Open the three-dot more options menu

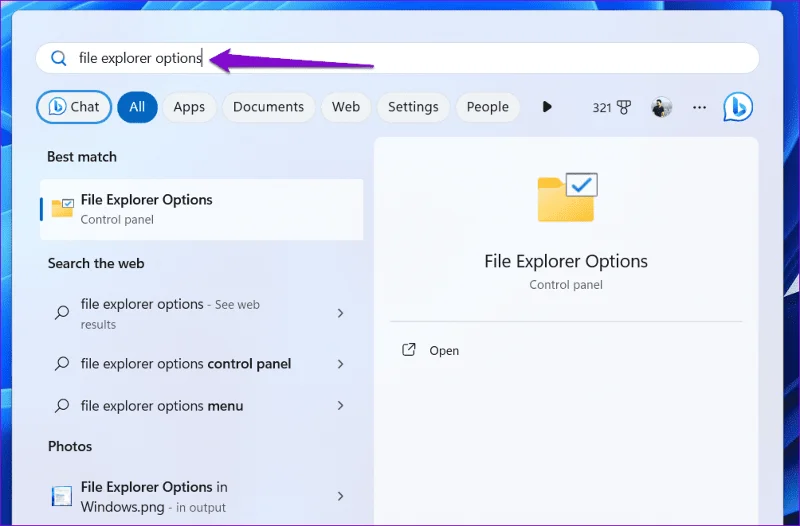click(699, 107)
